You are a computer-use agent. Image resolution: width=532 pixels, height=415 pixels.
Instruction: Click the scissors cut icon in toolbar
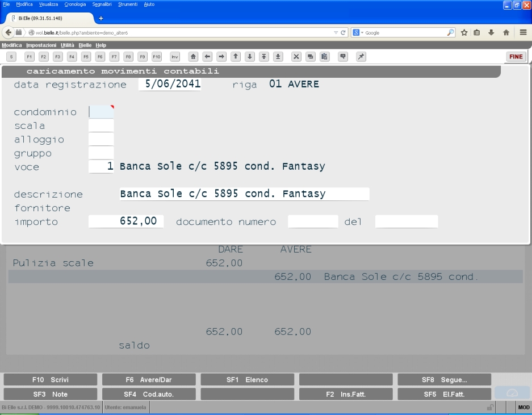pyautogui.click(x=296, y=57)
